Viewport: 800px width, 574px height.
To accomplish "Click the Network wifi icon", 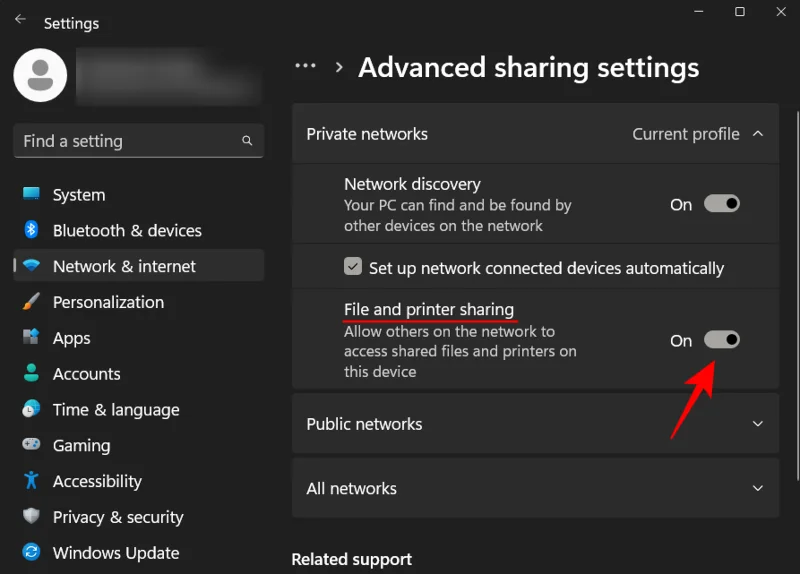I will 31,265.
